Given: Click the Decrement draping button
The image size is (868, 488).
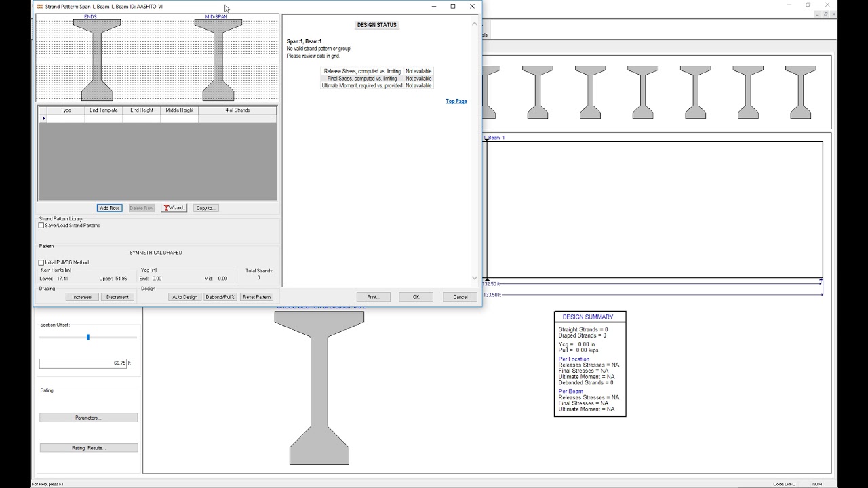Looking at the screenshot, I should click(x=117, y=297).
